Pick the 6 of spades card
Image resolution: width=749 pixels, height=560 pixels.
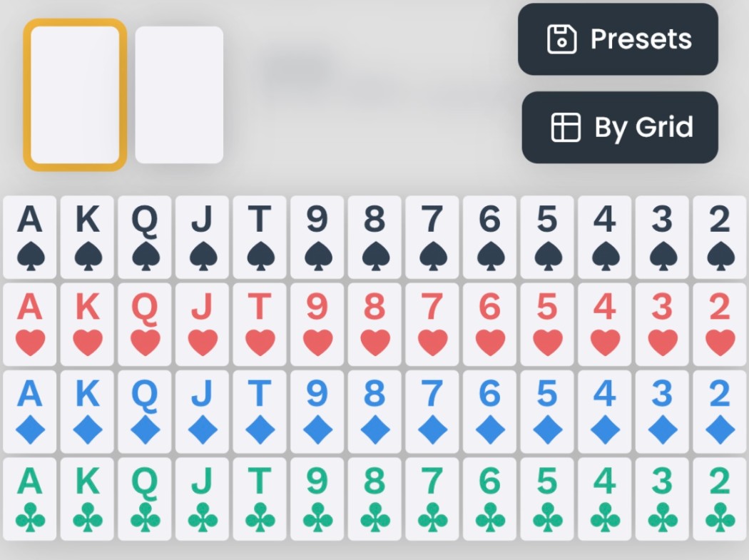point(489,237)
